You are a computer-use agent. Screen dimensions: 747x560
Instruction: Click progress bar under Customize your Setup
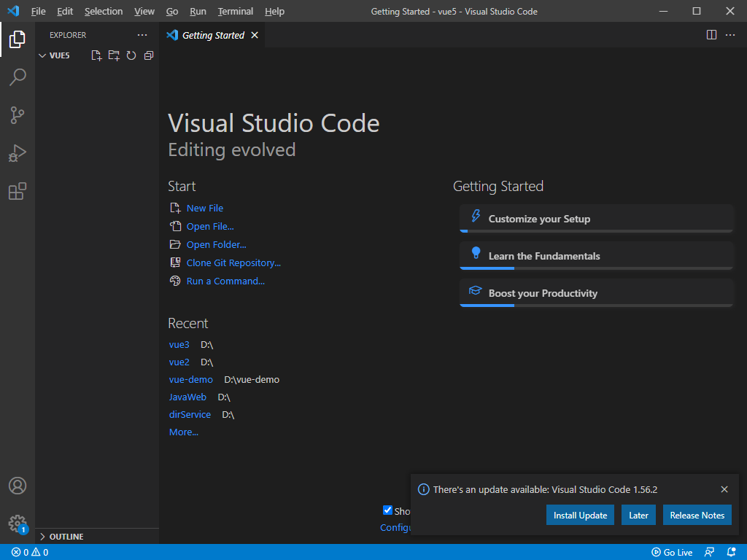[596, 231]
